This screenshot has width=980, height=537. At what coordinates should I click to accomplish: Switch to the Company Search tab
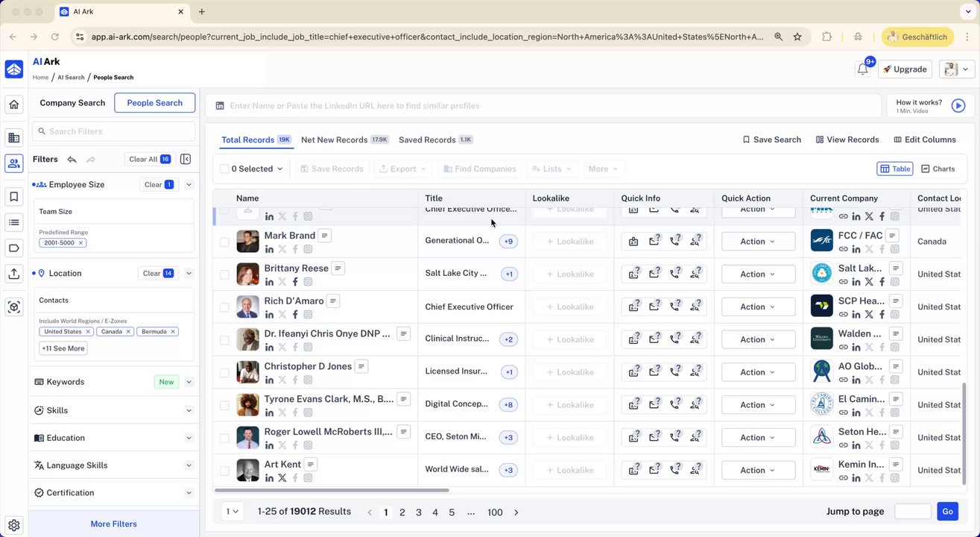pyautogui.click(x=72, y=103)
